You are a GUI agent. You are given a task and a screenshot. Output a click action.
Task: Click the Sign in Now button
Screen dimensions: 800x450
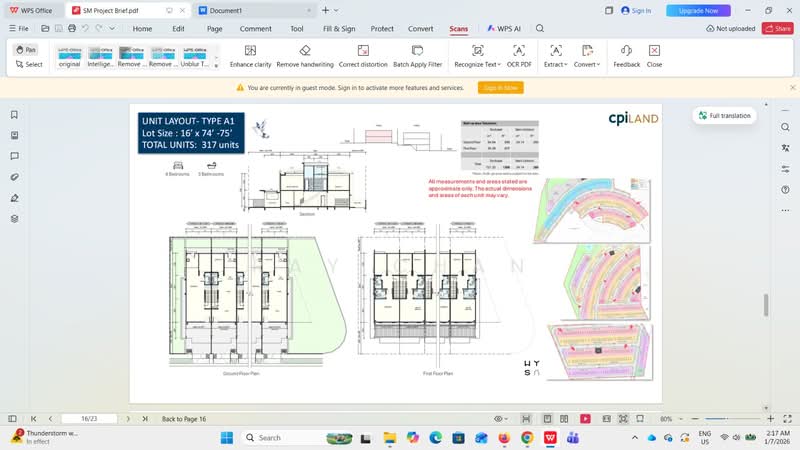click(501, 88)
